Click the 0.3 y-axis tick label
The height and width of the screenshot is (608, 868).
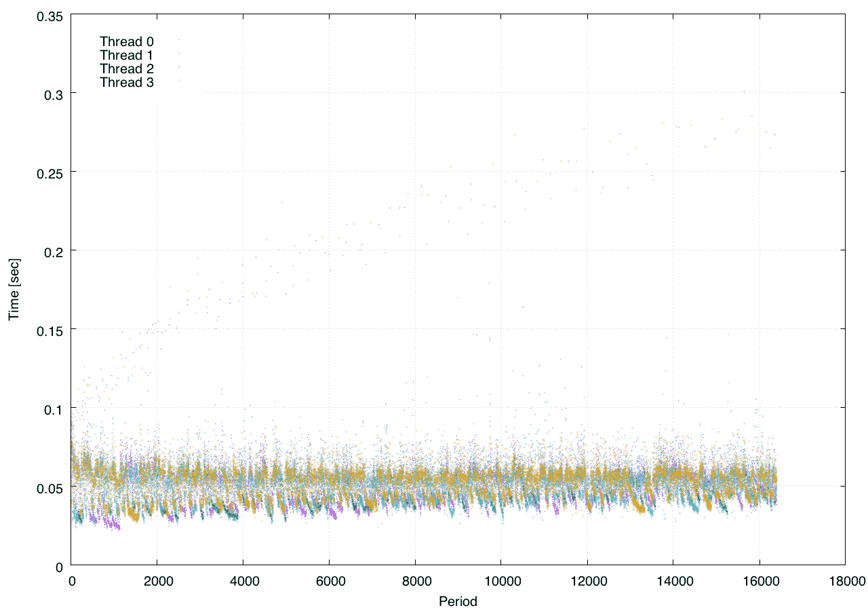coord(53,94)
